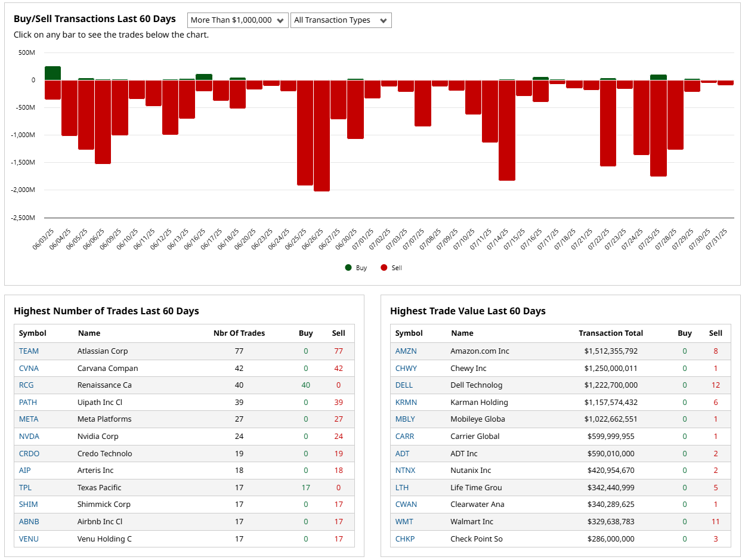Image resolution: width=745 pixels, height=560 pixels.
Task: Open the MBLY symbol link
Action: pyautogui.click(x=405, y=419)
